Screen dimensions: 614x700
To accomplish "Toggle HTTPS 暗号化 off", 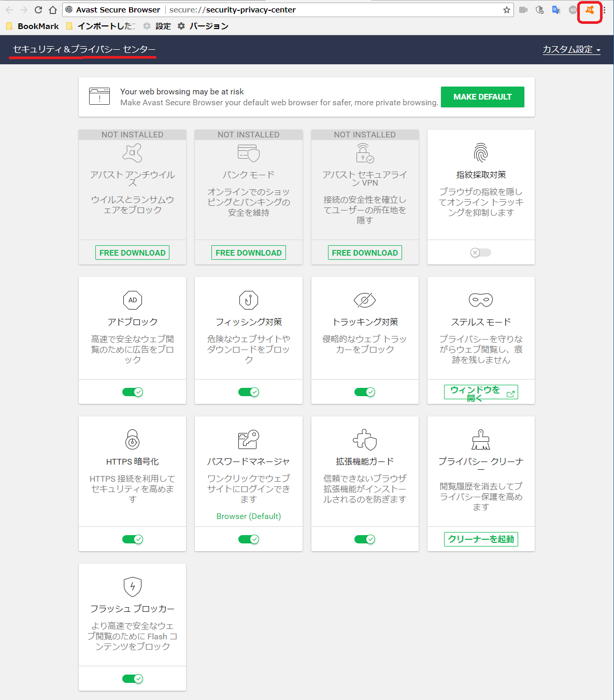I will [x=133, y=539].
